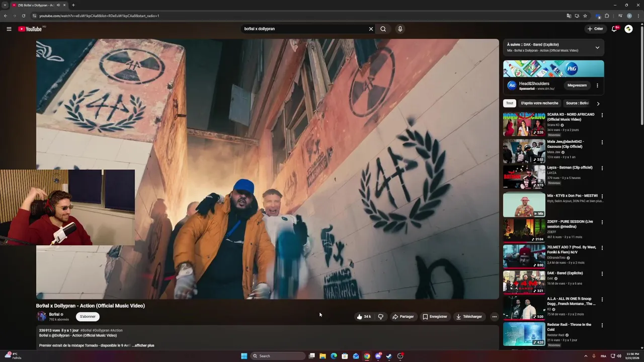The height and width of the screenshot is (362, 644).
Task: Open options for ZDEFF - PURE SESSION
Action: point(602,222)
